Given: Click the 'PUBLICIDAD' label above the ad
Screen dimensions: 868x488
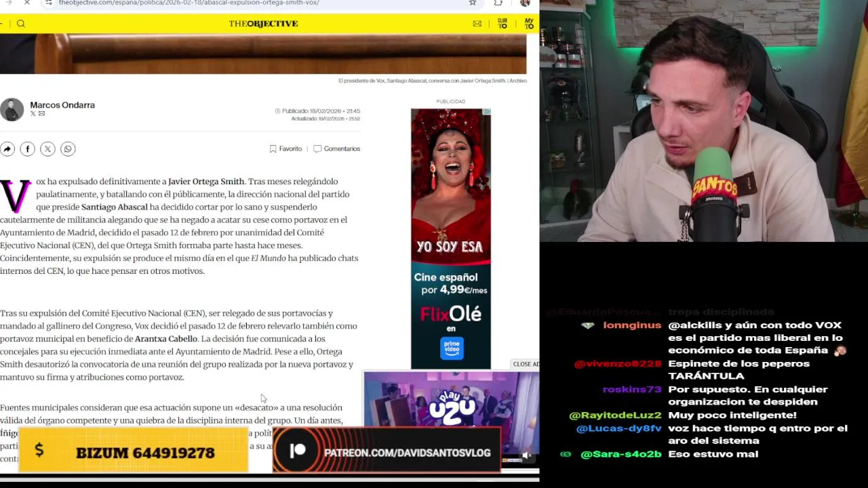Looking at the screenshot, I should pyautogui.click(x=451, y=102).
